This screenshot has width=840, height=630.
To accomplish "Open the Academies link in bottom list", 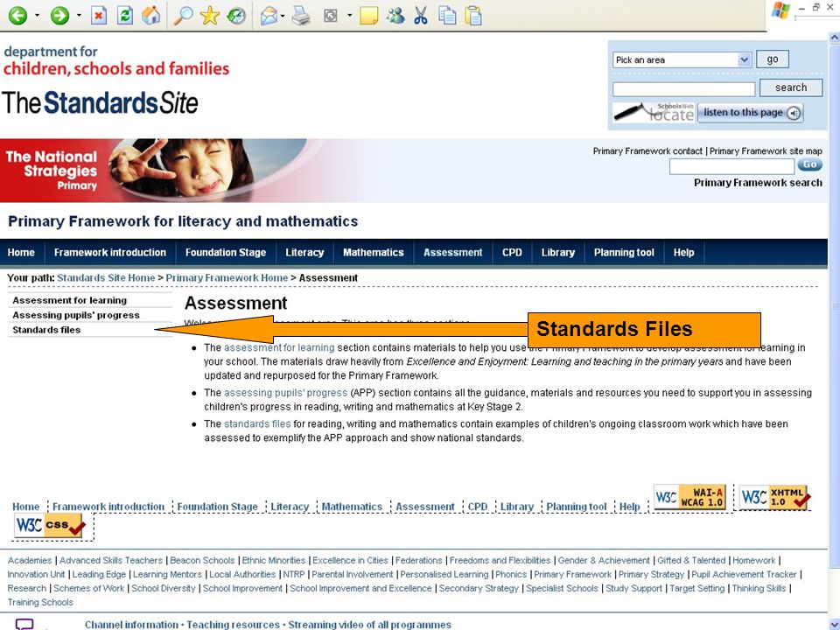I will [30, 560].
